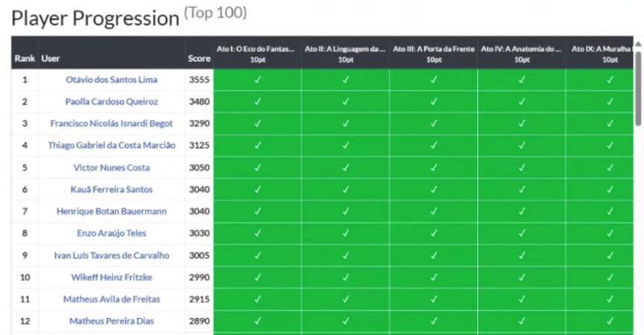Select the Ato III: A Porta da Frente header
The image size is (644, 335).
click(x=433, y=53)
